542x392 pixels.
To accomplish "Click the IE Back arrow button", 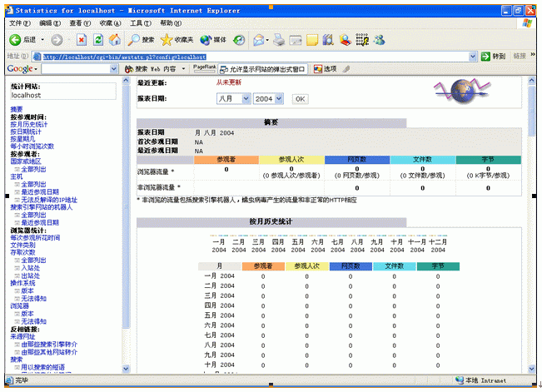I will pos(16,39).
